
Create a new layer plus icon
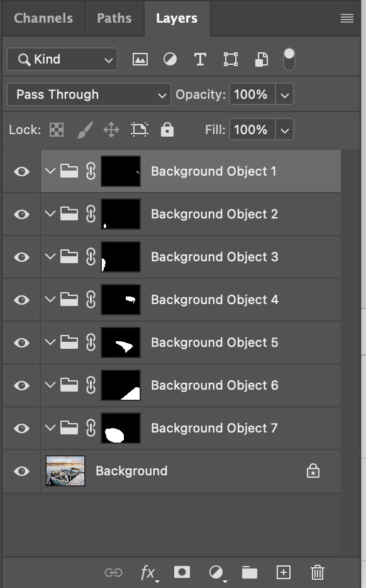pos(284,572)
